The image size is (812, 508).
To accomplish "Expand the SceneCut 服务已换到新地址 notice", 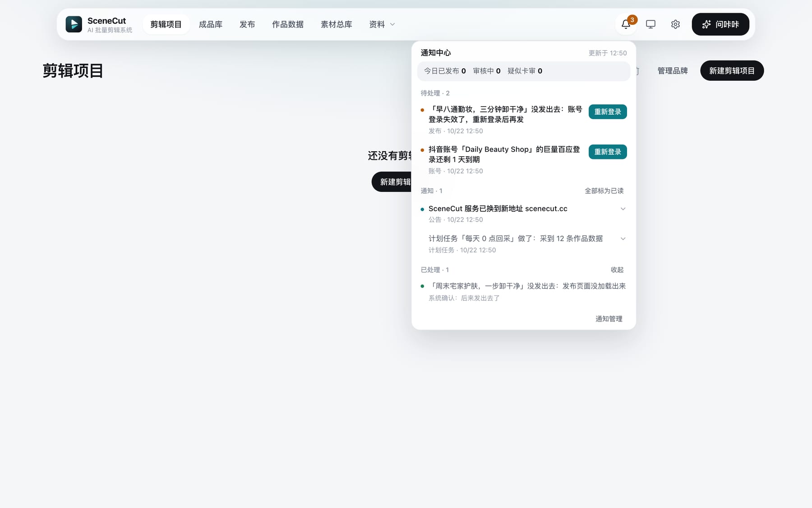I will [623, 209].
